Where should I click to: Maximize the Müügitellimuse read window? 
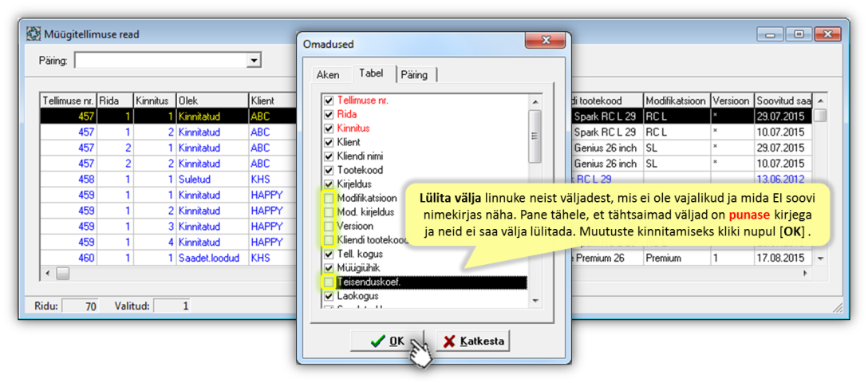click(x=799, y=34)
